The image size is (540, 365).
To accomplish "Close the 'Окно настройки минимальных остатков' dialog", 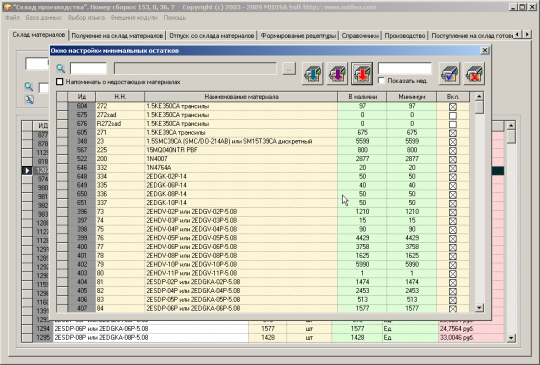I will 485,50.
